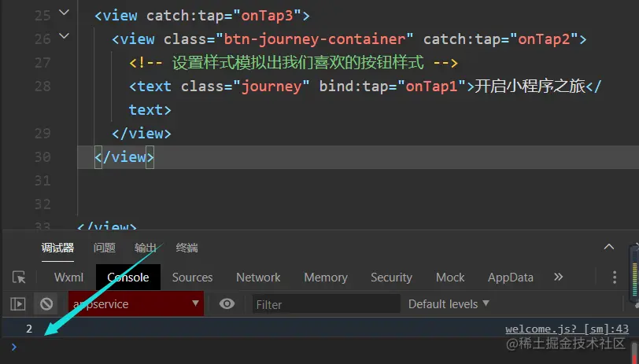
Task: Click the "onTap3" attribute value
Action: click(267, 16)
